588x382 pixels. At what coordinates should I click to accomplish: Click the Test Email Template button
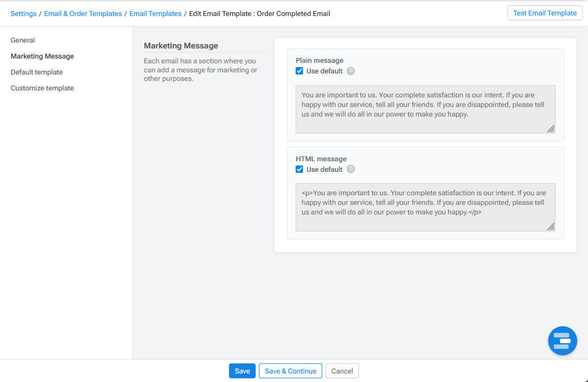click(x=544, y=13)
